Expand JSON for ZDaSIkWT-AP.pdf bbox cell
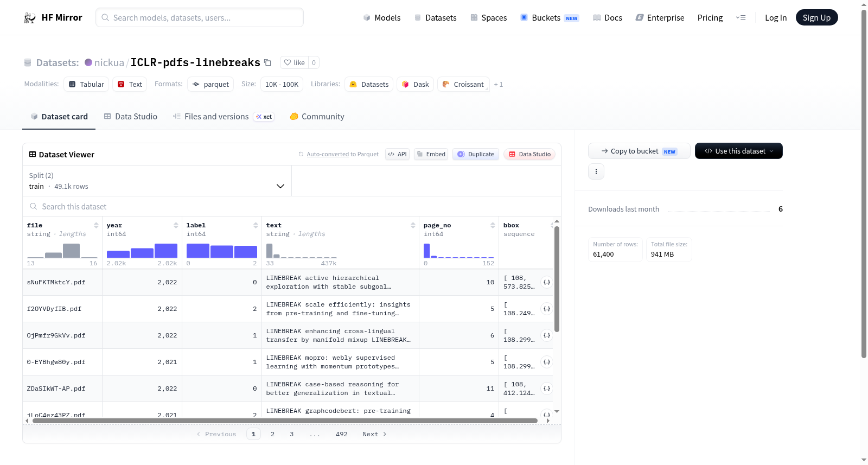 [547, 388]
